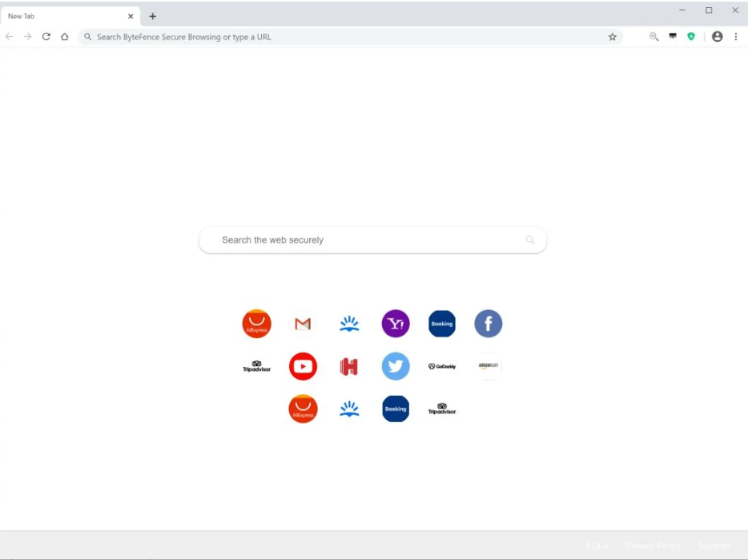Screen dimensions: 748x560
Task: Submit search with the magnifier in search box
Action: pyautogui.click(x=530, y=240)
